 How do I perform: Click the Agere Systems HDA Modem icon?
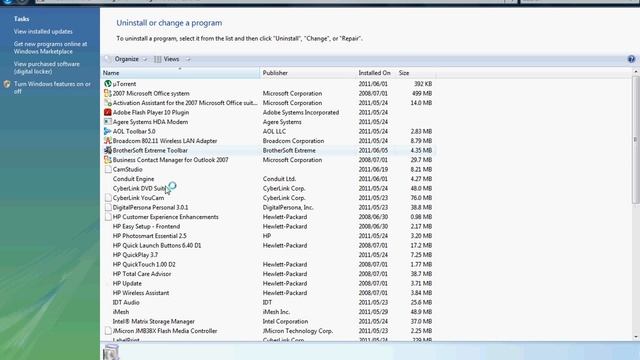click(x=108, y=122)
